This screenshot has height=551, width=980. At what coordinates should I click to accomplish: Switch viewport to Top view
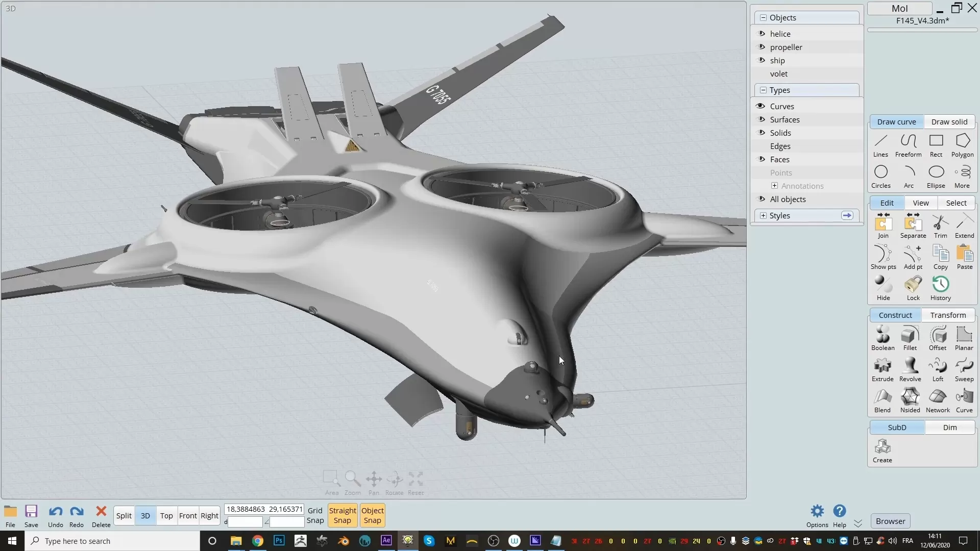click(166, 516)
